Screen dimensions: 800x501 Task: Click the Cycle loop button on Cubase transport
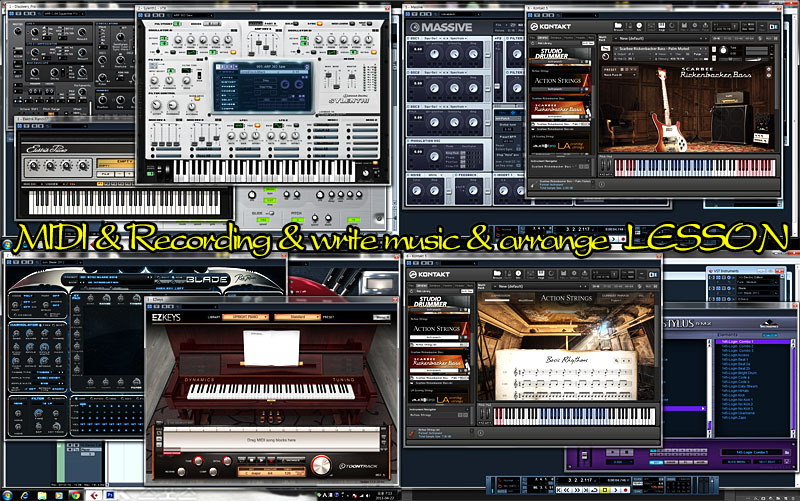[x=595, y=490]
